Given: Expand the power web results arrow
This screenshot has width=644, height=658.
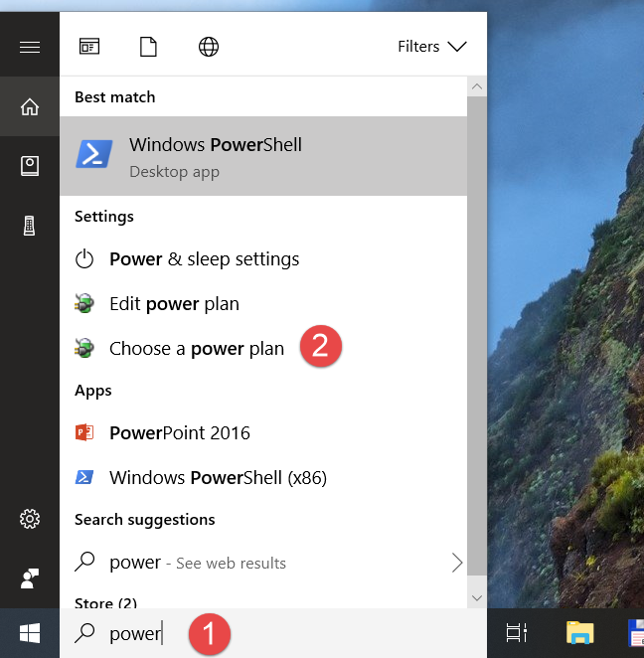Looking at the screenshot, I should 457,563.
